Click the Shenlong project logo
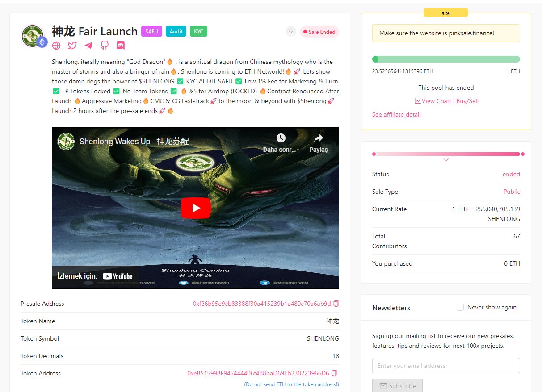Screen dimensions: 542x392 [x=33, y=36]
